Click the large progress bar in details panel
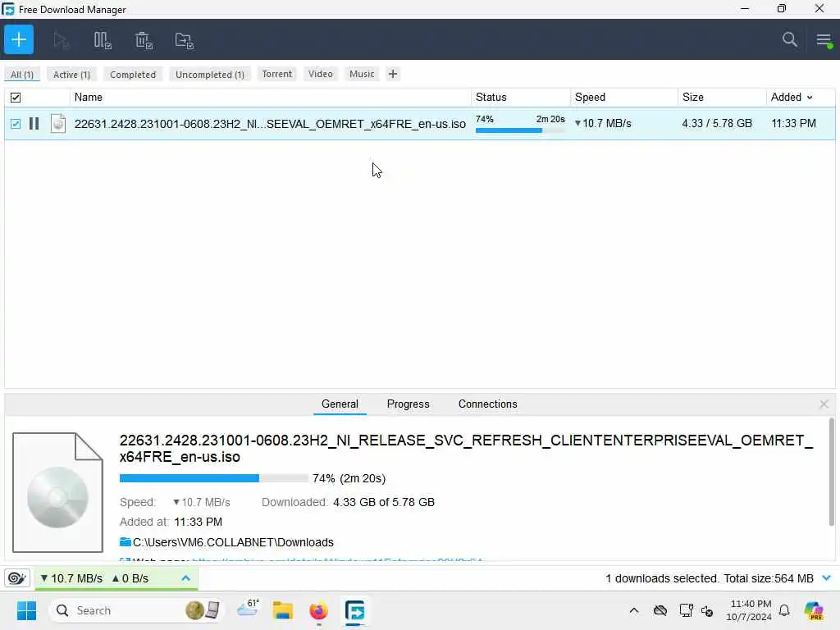This screenshot has height=630, width=840. (x=214, y=478)
